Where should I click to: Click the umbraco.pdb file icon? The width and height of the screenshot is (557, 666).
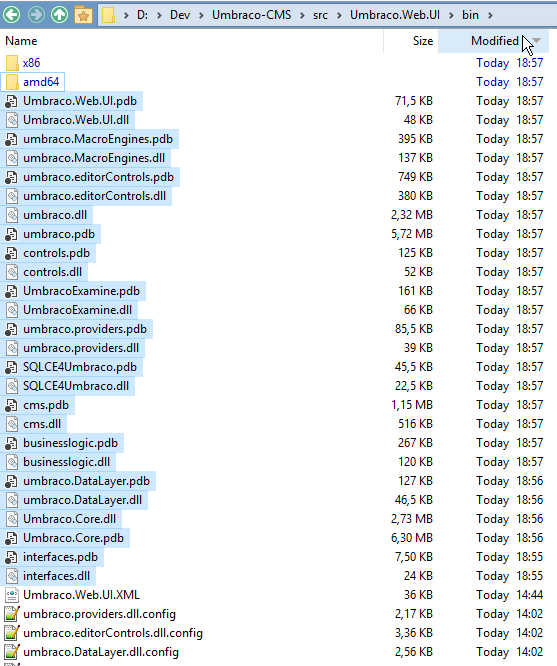[11, 234]
